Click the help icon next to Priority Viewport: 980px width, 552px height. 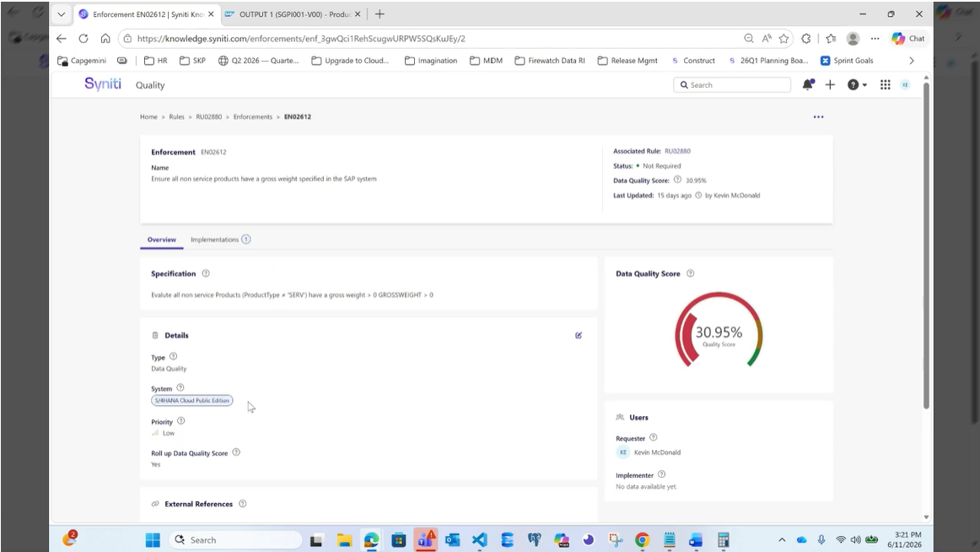(180, 420)
